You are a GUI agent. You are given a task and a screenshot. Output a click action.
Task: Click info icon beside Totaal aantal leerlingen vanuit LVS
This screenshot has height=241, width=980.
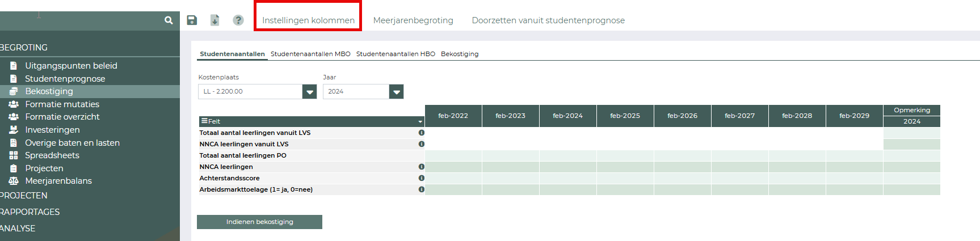click(422, 133)
